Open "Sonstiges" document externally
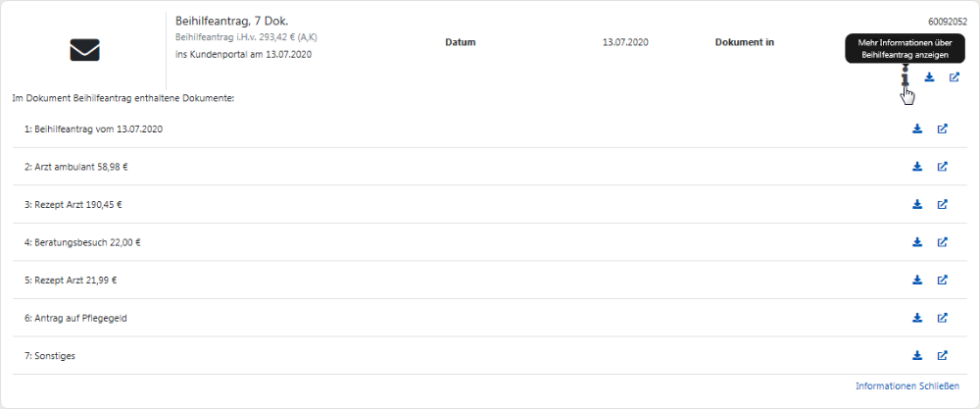Viewport: 980px width, 409px height. [942, 355]
